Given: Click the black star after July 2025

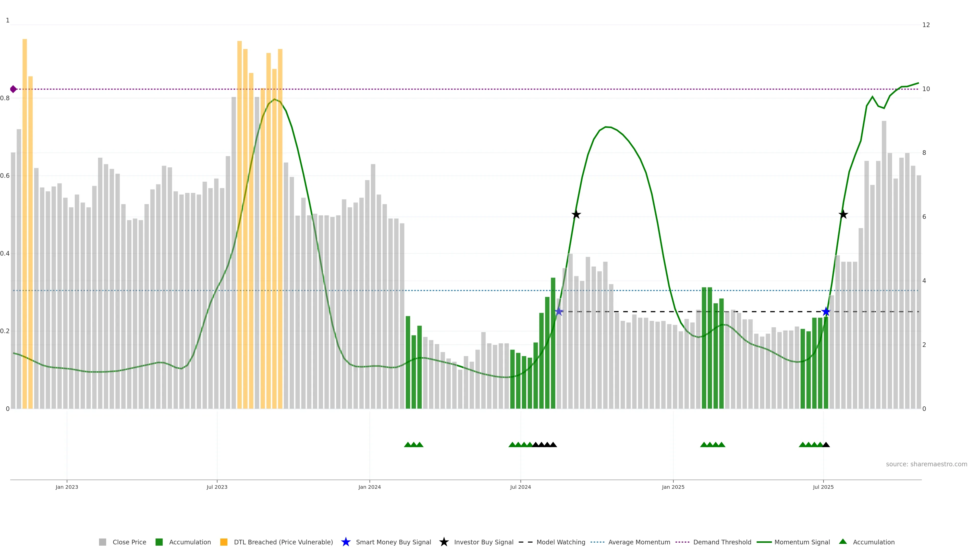Looking at the screenshot, I should click(x=843, y=215).
